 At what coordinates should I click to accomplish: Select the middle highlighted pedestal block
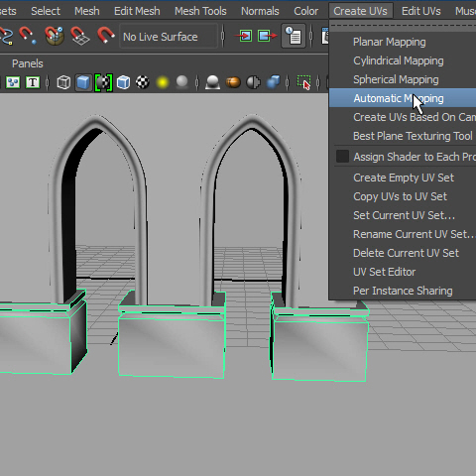172,344
